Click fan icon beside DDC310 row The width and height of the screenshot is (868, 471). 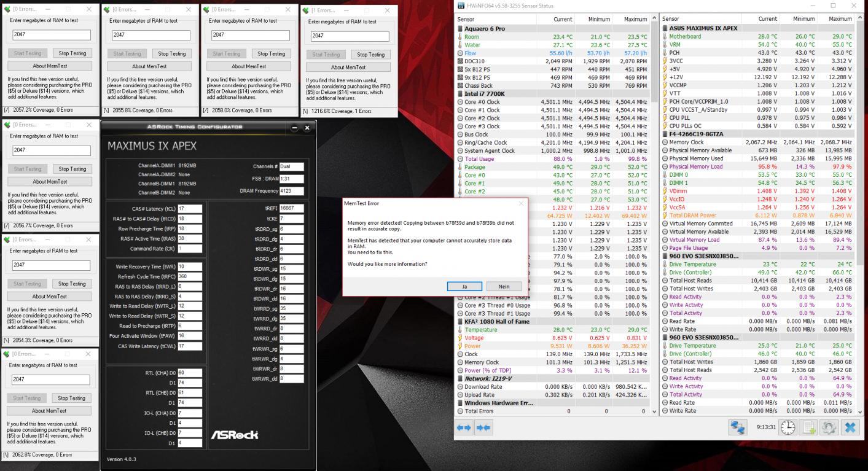coord(460,61)
